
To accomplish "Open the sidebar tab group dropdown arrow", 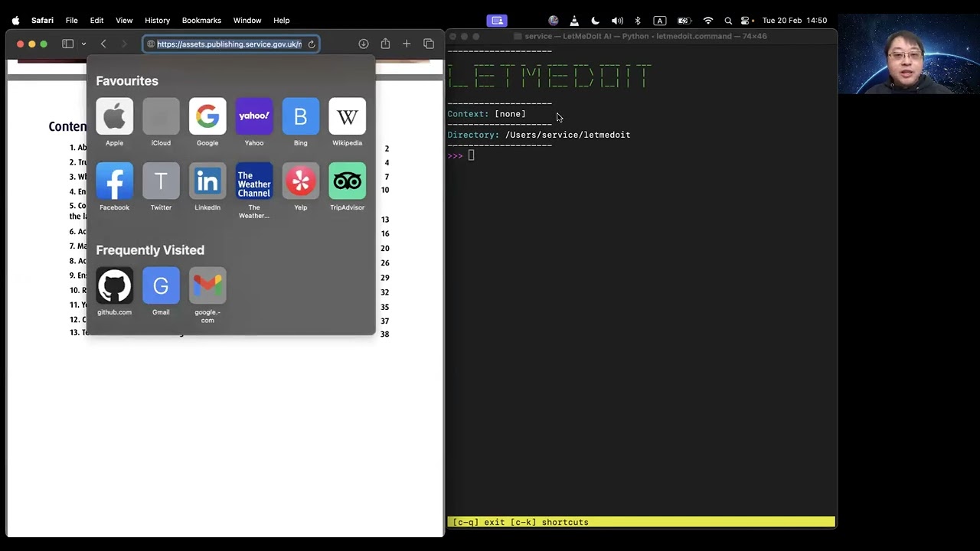I will tap(83, 44).
